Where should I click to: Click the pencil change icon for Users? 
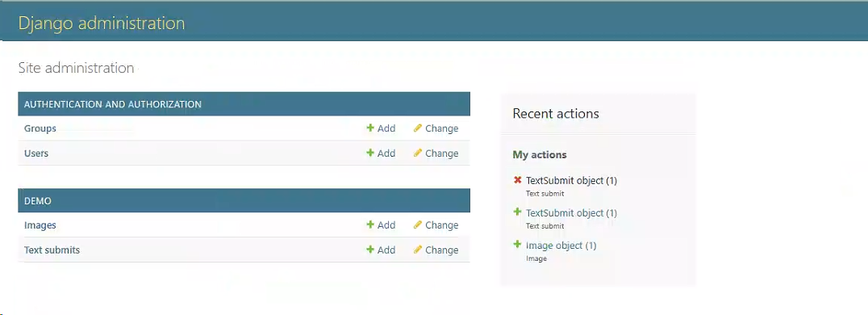coord(418,153)
